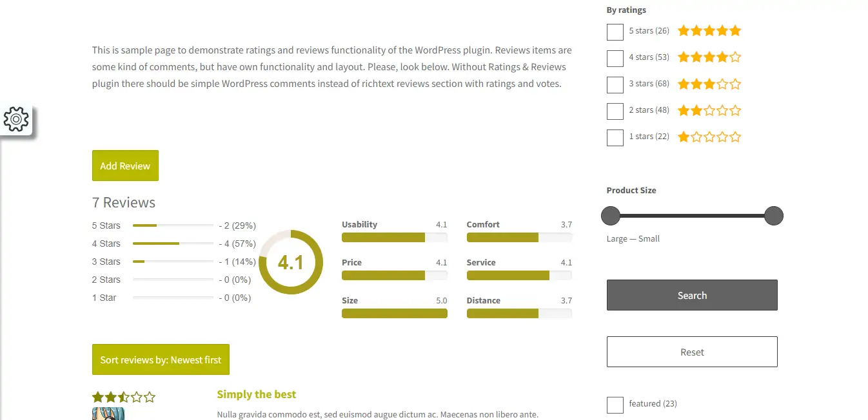The height and width of the screenshot is (420, 868).
Task: Click the Reset button
Action: pyautogui.click(x=691, y=352)
